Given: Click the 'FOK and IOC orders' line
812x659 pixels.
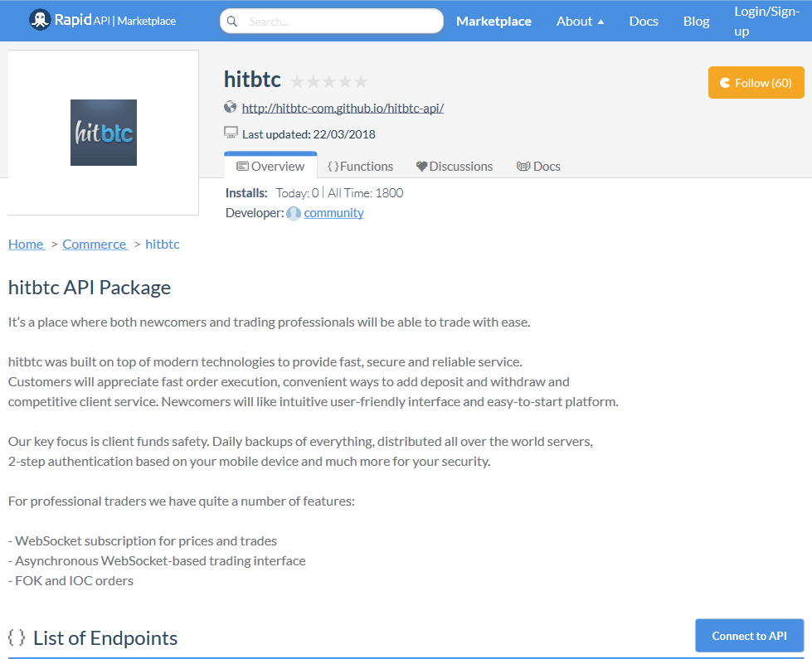Looking at the screenshot, I should click(71, 581).
